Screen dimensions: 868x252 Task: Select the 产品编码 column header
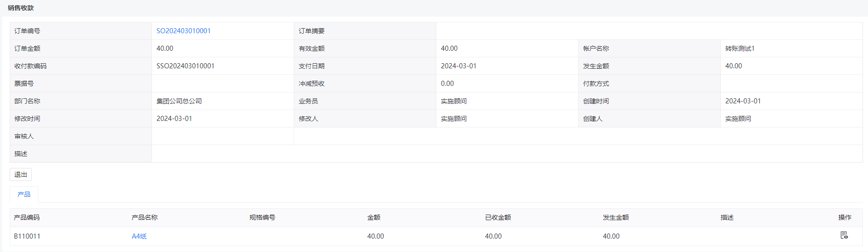(27, 217)
